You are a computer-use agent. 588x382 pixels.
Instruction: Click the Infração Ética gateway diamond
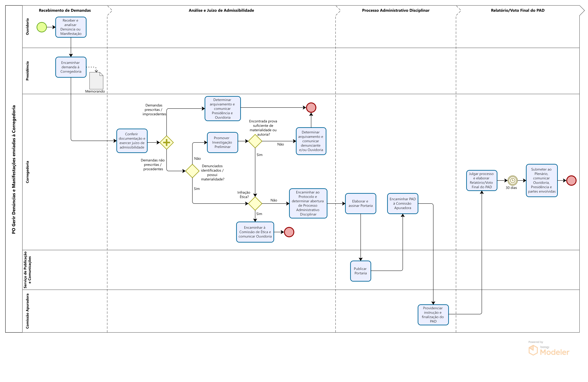coord(255,204)
